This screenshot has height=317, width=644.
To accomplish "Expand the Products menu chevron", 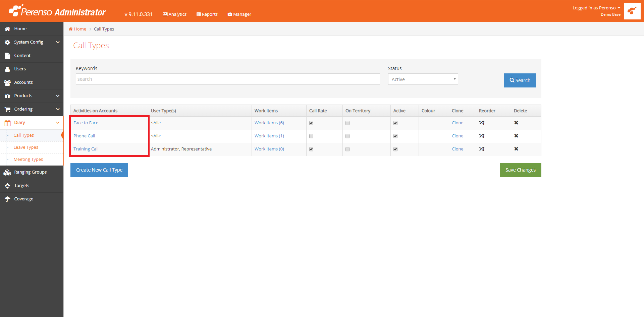I will click(58, 96).
